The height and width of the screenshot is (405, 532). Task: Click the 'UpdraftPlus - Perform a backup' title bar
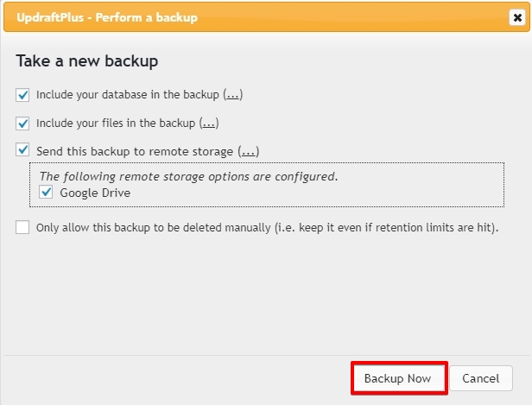[267, 17]
